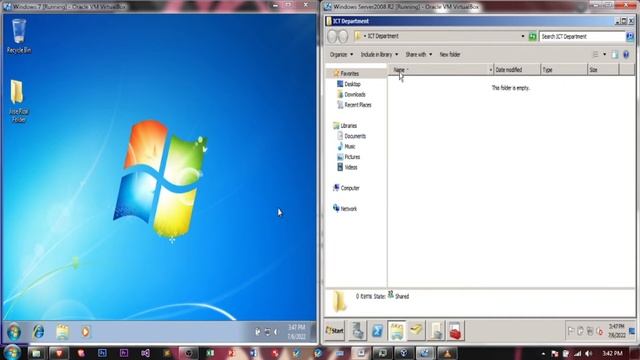Screen dimensions: 640x360
Task: Open network status in host system tray
Action: click(x=577, y=353)
